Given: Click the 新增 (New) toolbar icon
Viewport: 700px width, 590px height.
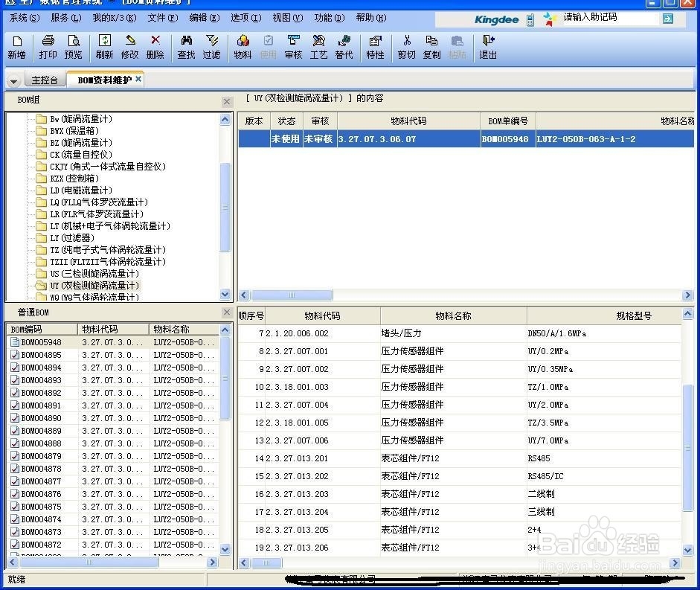Looking at the screenshot, I should click(16, 48).
